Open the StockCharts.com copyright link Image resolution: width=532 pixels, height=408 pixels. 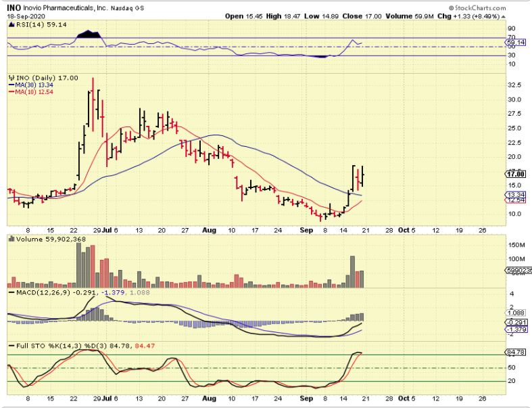[477, 8]
